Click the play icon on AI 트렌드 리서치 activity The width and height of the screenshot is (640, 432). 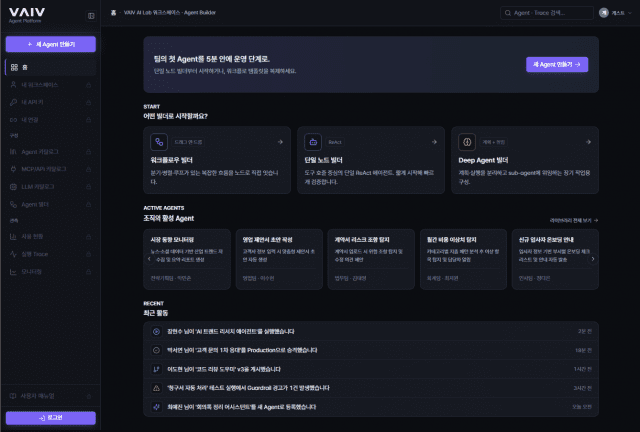point(156,332)
